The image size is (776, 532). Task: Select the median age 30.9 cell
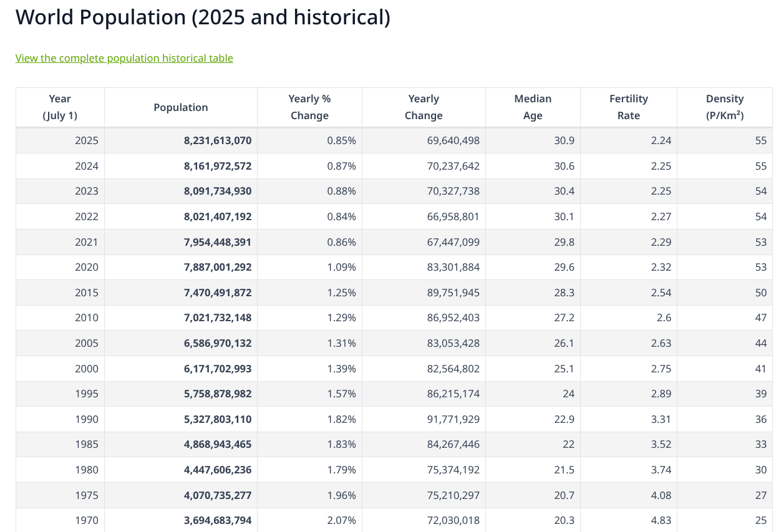(533, 140)
